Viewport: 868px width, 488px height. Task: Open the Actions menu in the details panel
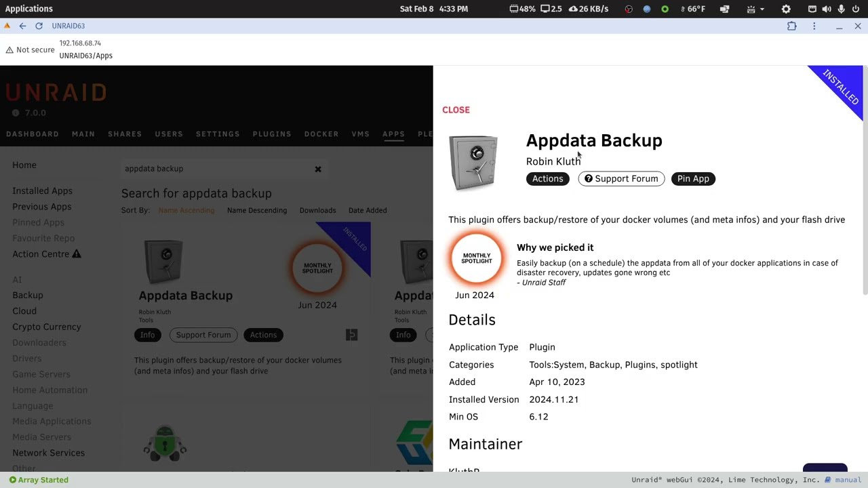click(x=547, y=179)
